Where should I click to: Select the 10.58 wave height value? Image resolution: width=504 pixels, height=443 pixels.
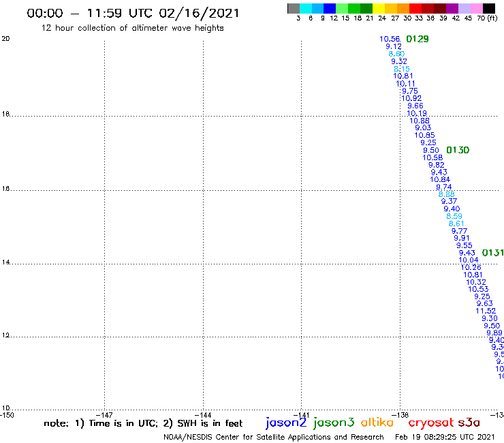pos(432,157)
